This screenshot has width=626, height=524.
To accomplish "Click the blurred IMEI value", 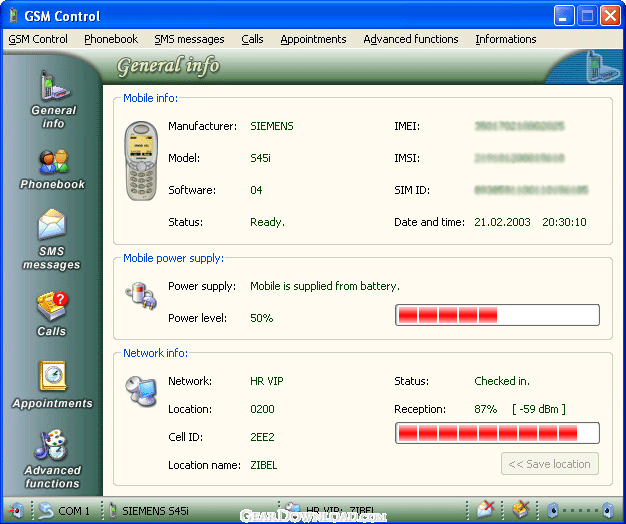I will pyautogui.click(x=519, y=126).
